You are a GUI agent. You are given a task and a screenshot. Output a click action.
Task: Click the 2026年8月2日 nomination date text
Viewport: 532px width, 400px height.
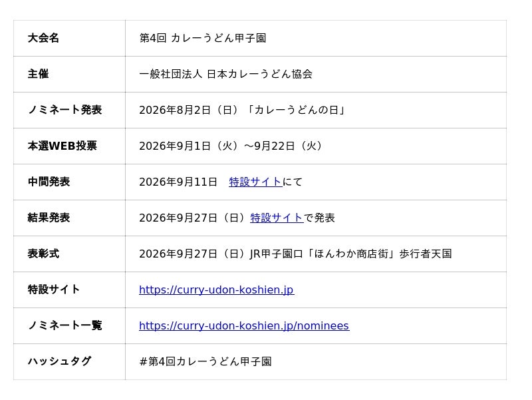[175, 110]
